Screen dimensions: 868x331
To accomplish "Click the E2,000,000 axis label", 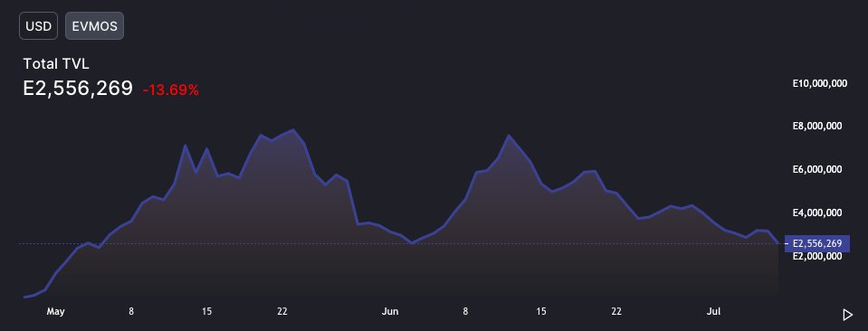I will [x=817, y=256].
